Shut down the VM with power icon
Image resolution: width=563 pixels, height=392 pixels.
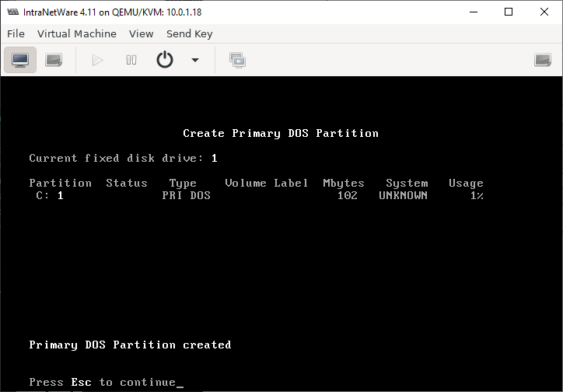165,60
